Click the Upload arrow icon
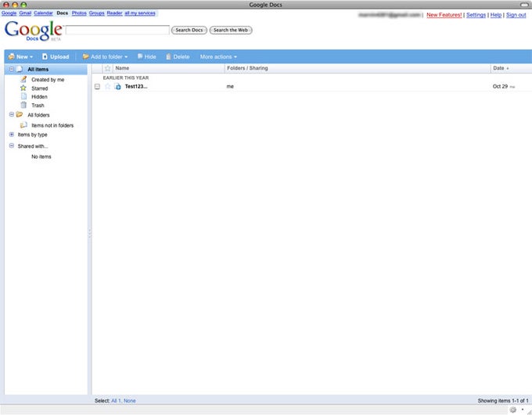The height and width of the screenshot is (415, 532). (x=45, y=56)
